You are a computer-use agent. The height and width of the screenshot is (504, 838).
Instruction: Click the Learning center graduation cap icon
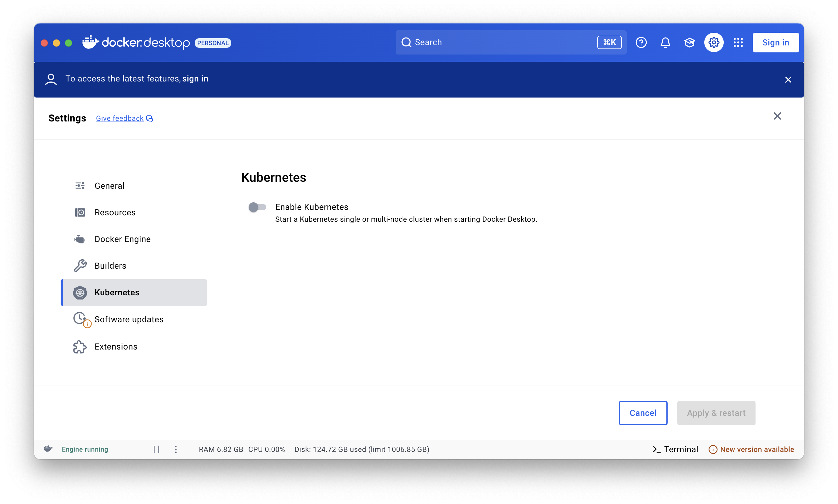[689, 42]
